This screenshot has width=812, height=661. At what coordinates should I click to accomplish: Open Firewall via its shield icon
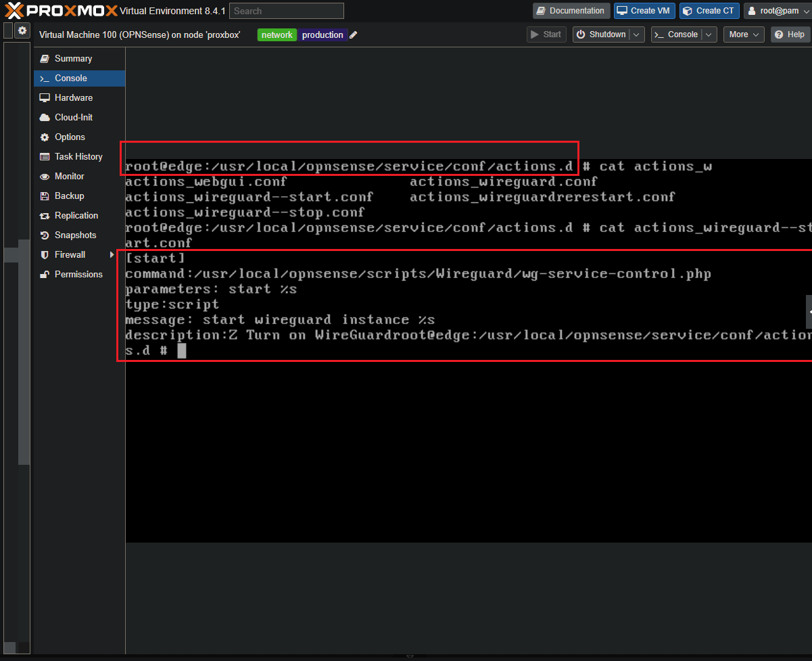pyautogui.click(x=45, y=255)
